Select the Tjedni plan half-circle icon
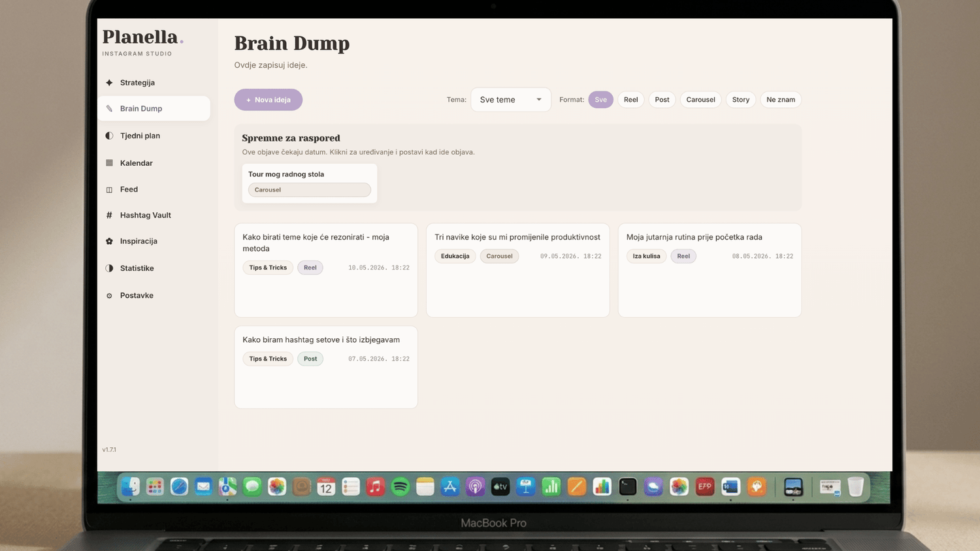The height and width of the screenshot is (551, 980). pyautogui.click(x=109, y=136)
